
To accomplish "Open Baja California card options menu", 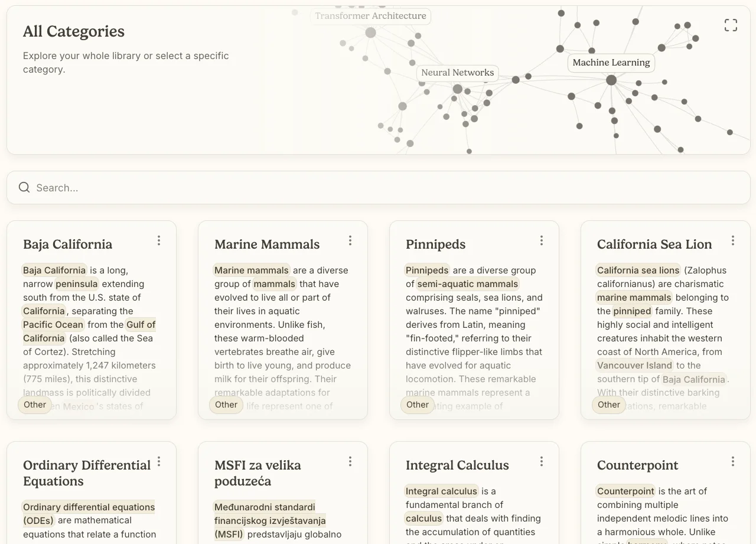I will pyautogui.click(x=159, y=240).
